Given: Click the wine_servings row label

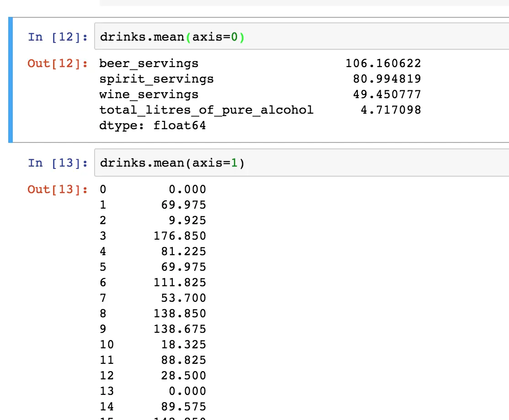Looking at the screenshot, I should [x=148, y=94].
